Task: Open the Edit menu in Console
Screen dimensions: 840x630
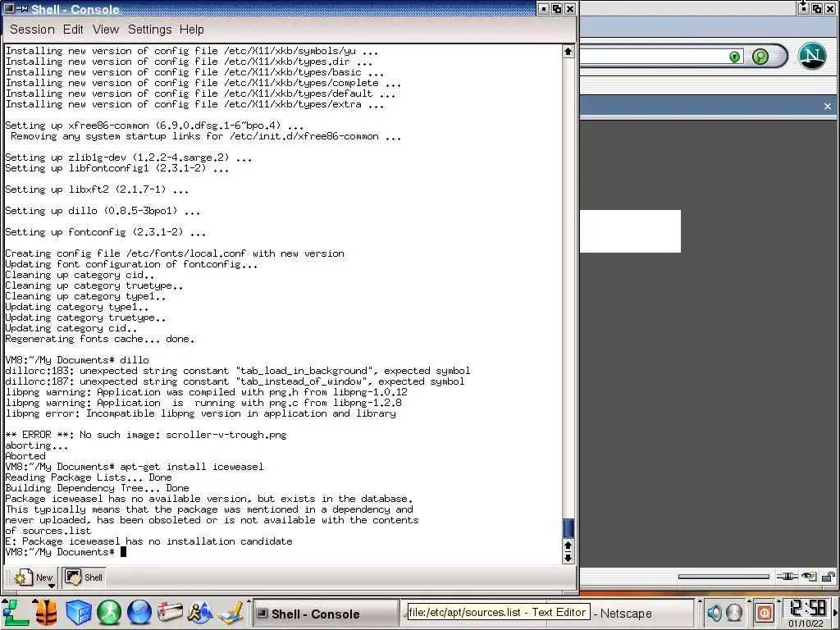Action: point(73,30)
